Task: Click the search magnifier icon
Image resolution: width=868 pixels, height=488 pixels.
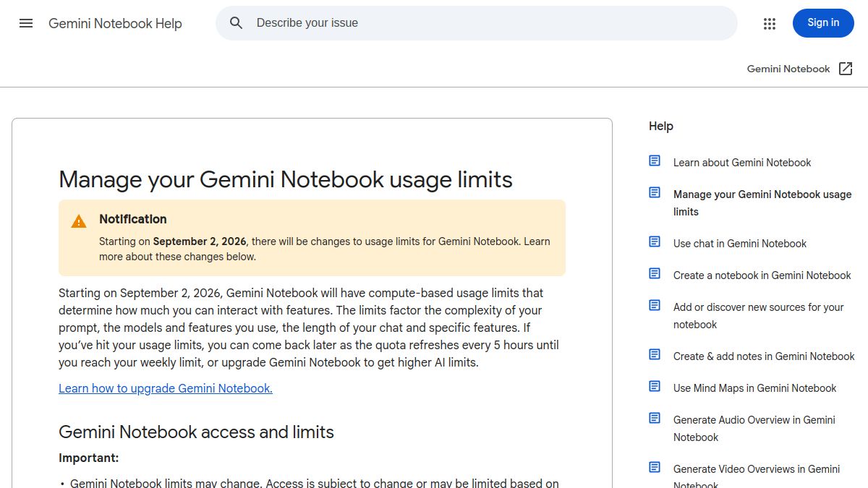Action: (237, 23)
